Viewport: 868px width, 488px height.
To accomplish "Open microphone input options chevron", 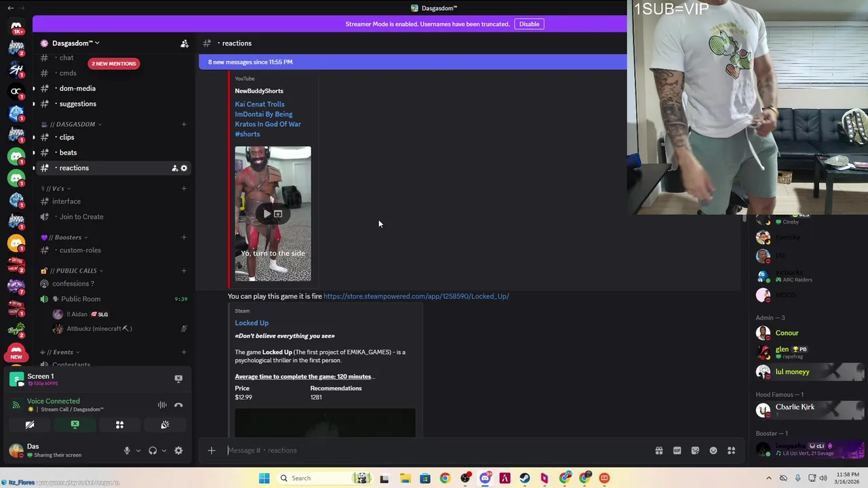I will [138, 451].
